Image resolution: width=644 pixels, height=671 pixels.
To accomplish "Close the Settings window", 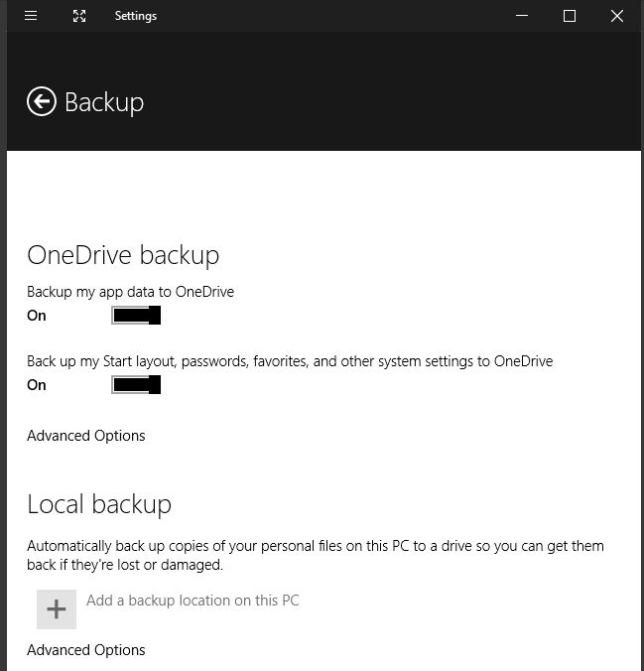I will (x=616, y=16).
